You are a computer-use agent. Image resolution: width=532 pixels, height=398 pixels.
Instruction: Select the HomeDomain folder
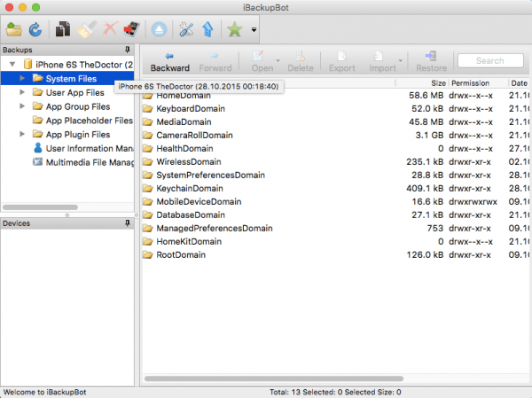[x=184, y=96]
